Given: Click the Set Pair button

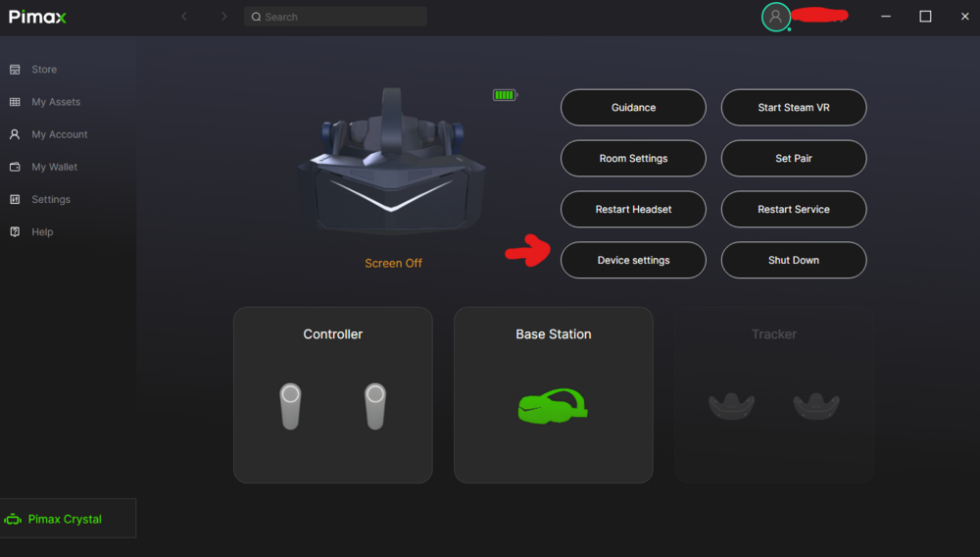Looking at the screenshot, I should (794, 158).
